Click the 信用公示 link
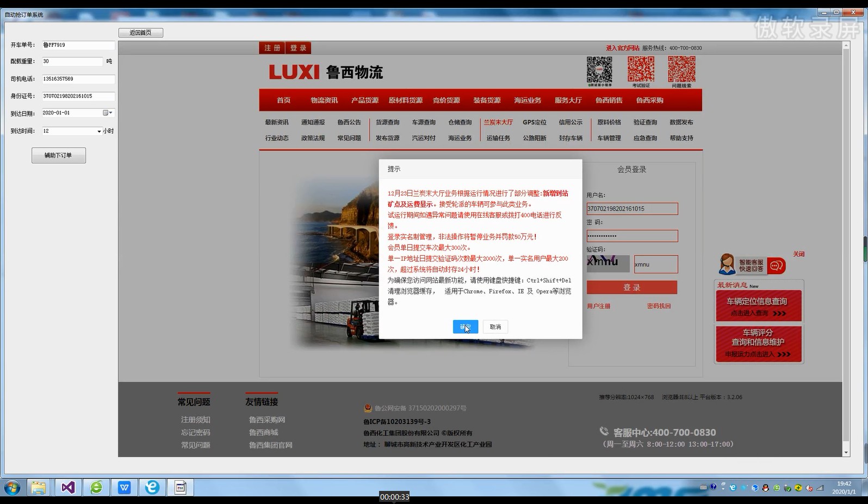Screen dimensions: 868x504 click(571, 122)
